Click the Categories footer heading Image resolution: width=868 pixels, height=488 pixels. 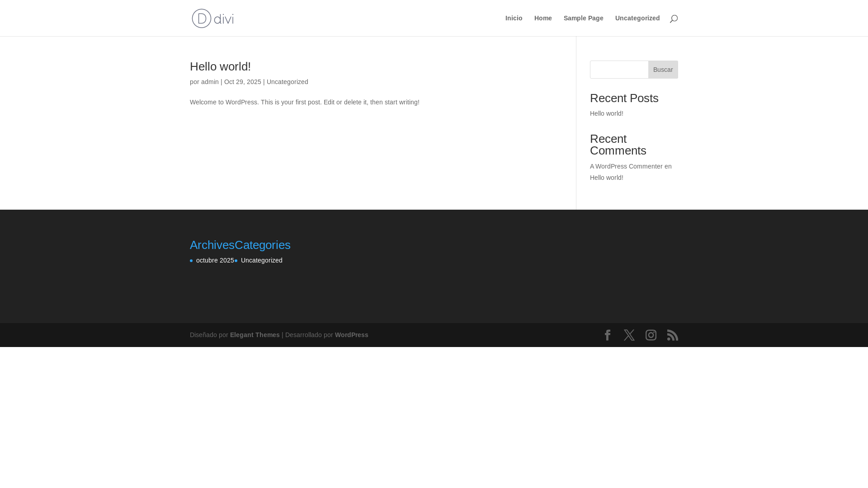pyautogui.click(x=263, y=245)
